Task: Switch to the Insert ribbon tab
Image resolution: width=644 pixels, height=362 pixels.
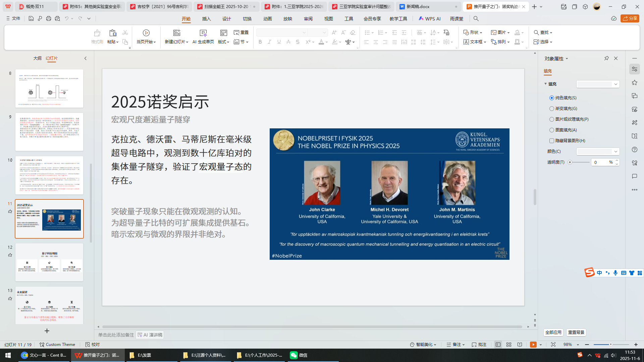Action: [206, 19]
